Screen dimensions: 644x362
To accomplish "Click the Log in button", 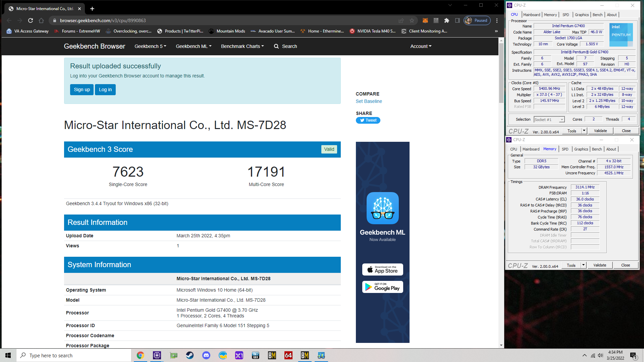I will (105, 89).
